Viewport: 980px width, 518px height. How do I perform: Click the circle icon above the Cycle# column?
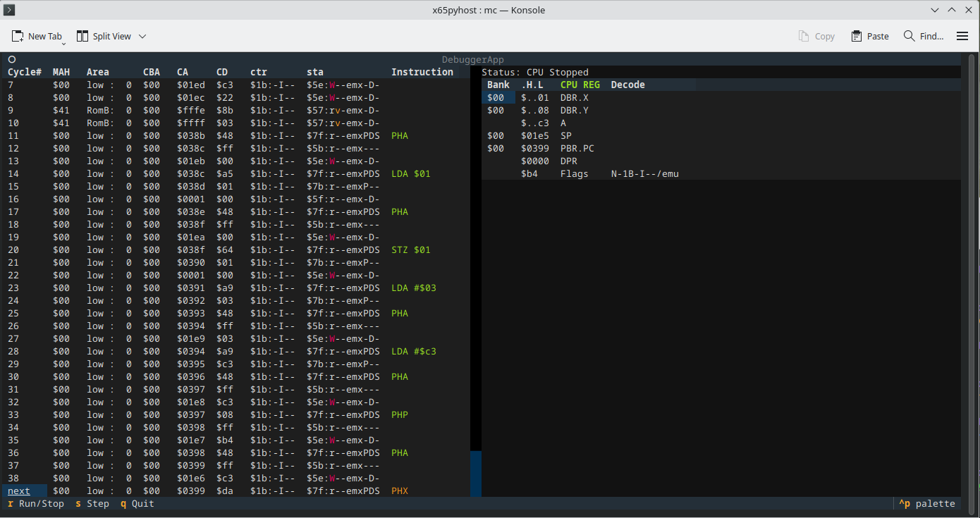pos(12,60)
